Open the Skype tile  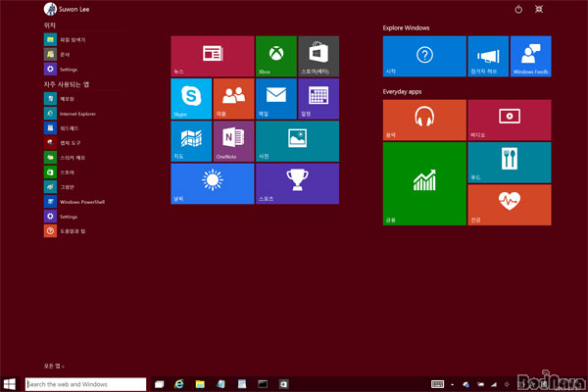click(191, 99)
